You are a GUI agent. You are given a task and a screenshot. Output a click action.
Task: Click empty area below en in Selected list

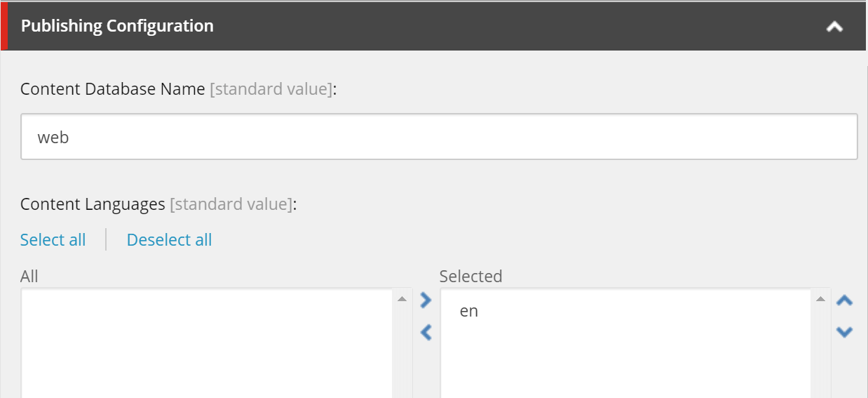coord(625,361)
